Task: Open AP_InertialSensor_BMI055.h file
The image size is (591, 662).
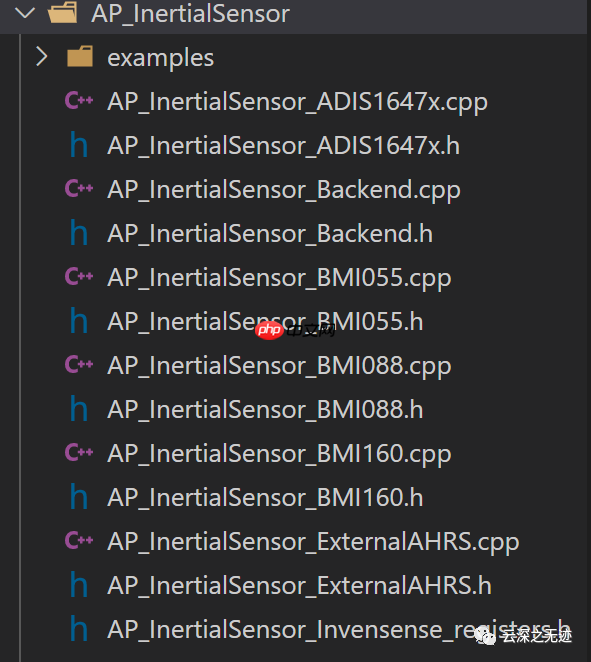Action: point(265,322)
